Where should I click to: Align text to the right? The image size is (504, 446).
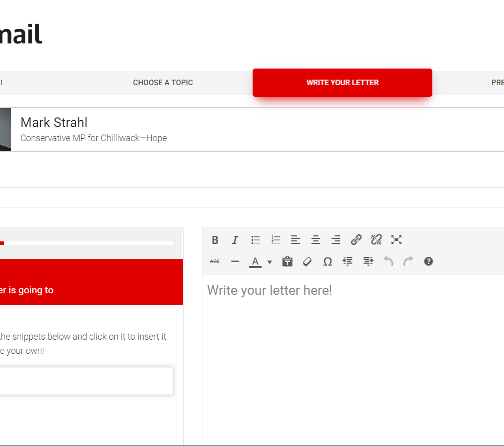(x=336, y=240)
